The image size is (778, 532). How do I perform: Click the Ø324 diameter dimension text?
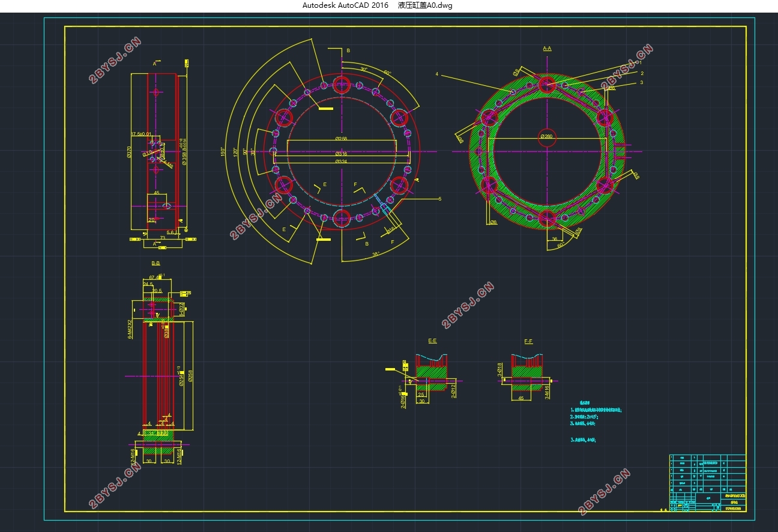(x=341, y=162)
